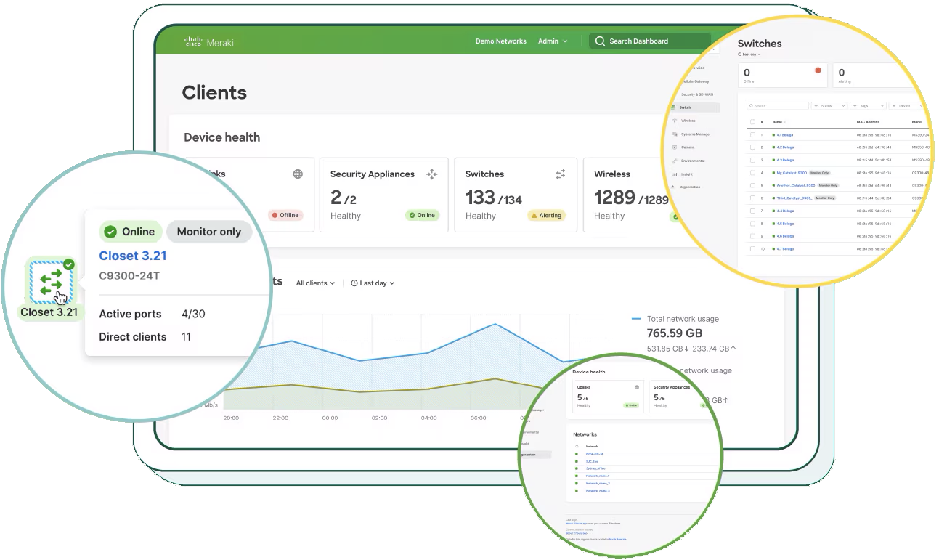Toggle the select-all checkbox in table header
The width and height of the screenshot is (939, 560).
[x=752, y=122]
